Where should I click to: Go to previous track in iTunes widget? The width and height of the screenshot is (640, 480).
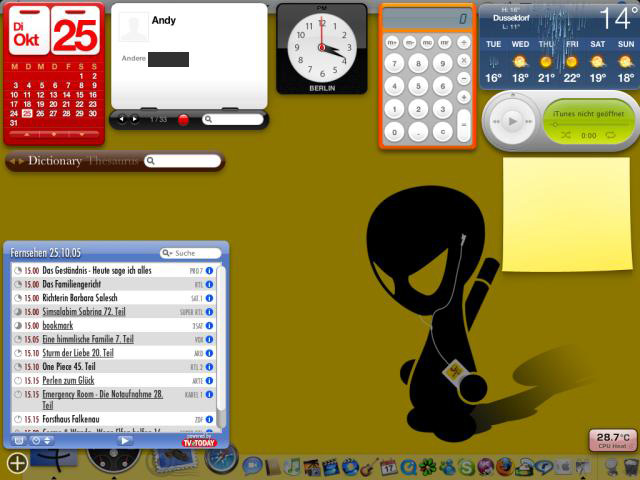point(496,122)
